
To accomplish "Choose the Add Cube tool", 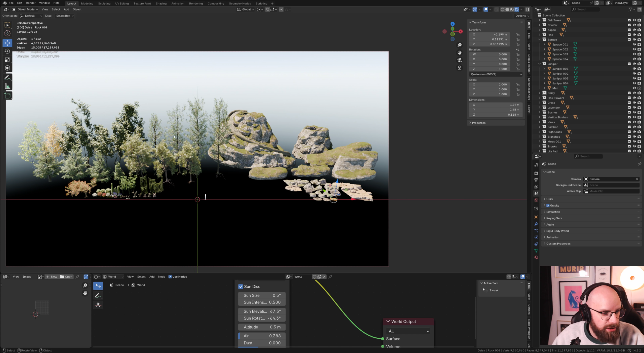I will click(7, 95).
